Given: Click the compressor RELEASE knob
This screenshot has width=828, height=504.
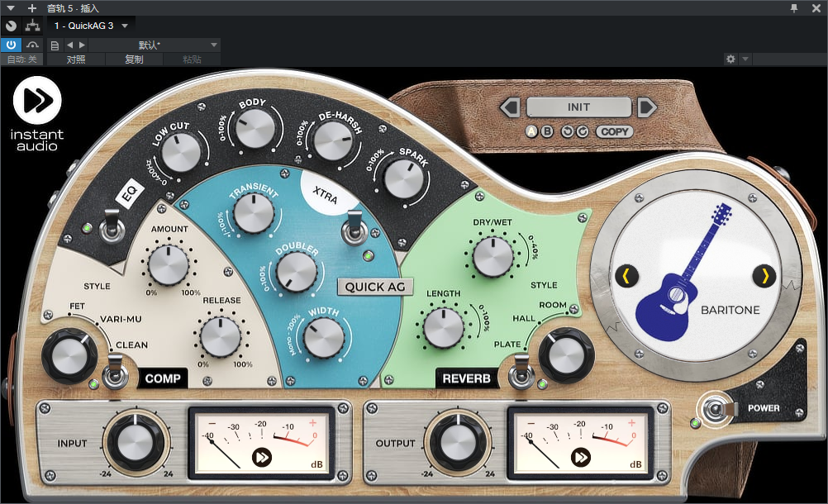Looking at the screenshot, I should [221, 337].
